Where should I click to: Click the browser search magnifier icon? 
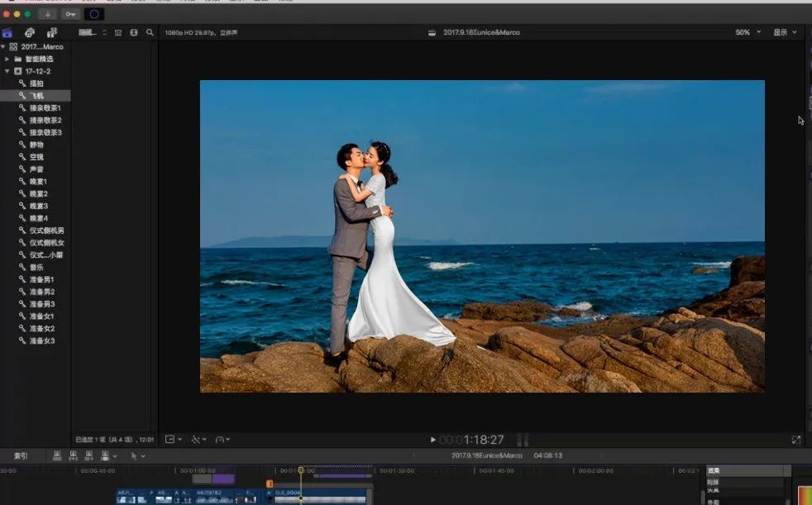click(x=150, y=32)
